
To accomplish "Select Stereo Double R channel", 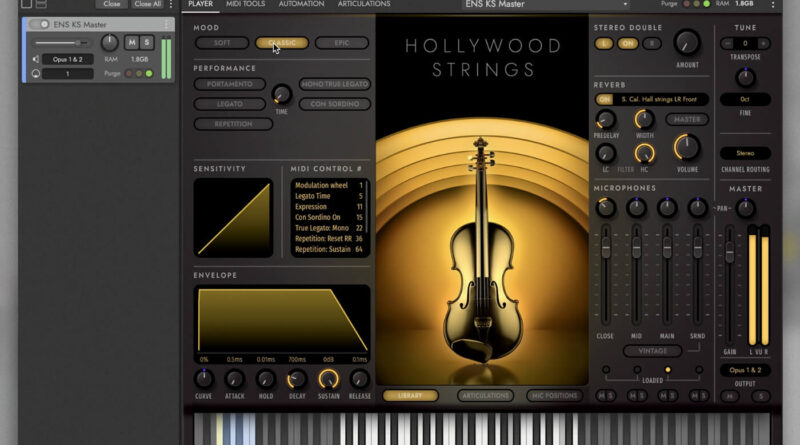I will tap(652, 43).
